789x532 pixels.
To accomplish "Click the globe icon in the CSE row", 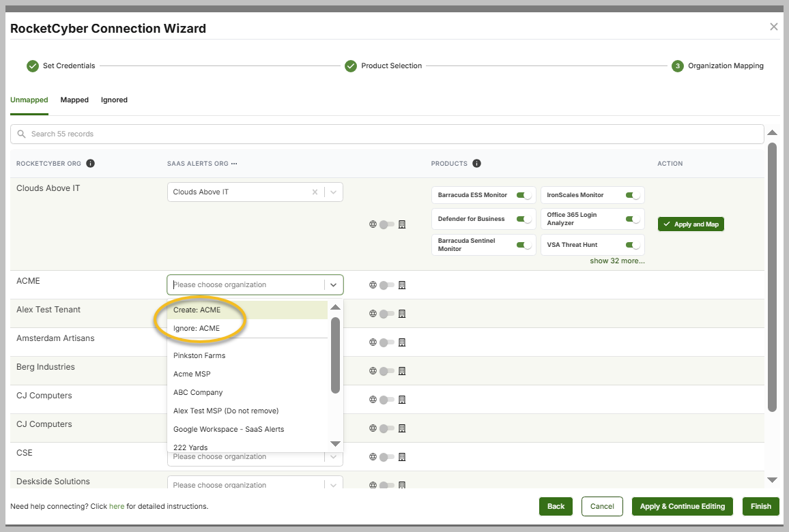I will (x=373, y=457).
